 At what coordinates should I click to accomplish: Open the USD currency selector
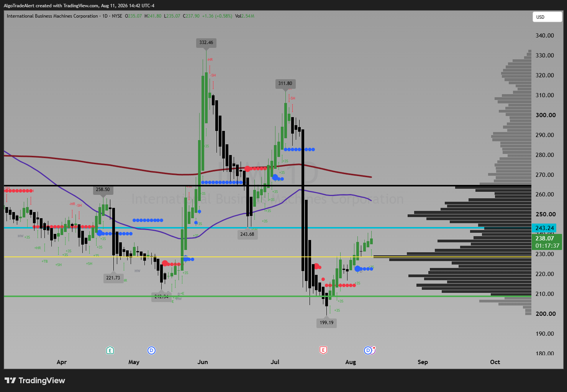pyautogui.click(x=547, y=17)
